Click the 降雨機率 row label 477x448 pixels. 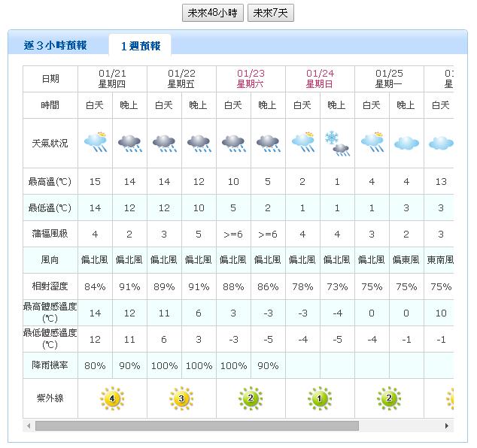pos(50,365)
